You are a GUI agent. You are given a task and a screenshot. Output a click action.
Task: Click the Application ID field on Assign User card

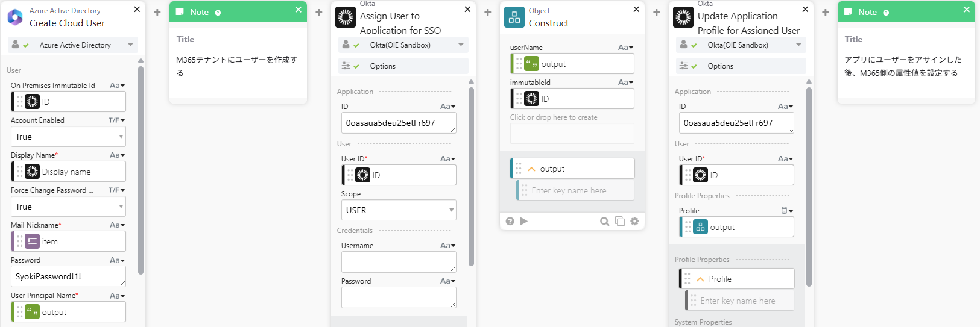[399, 123]
